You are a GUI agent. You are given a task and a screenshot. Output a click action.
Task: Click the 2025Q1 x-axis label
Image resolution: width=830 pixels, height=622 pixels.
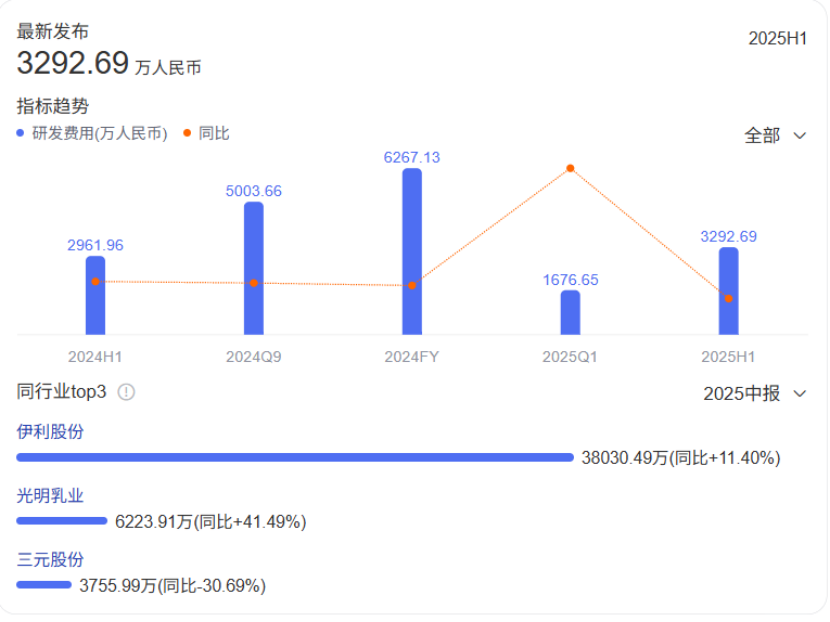[570, 356]
